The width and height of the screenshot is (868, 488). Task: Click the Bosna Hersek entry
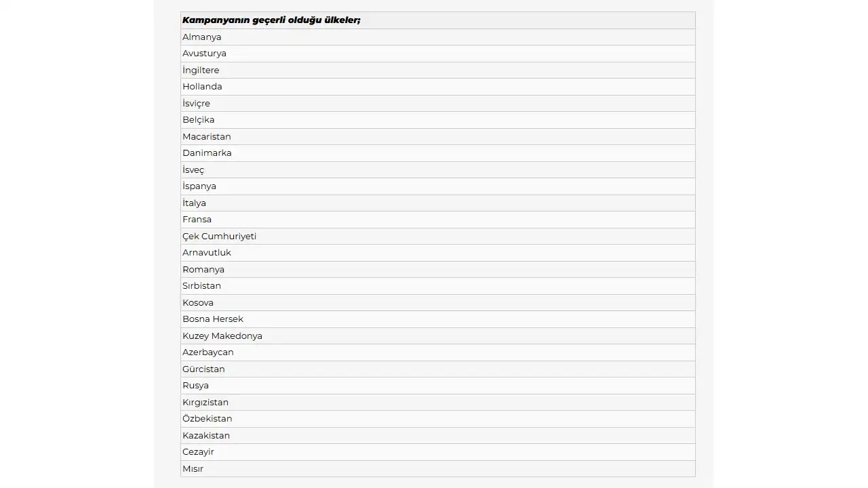pos(213,319)
